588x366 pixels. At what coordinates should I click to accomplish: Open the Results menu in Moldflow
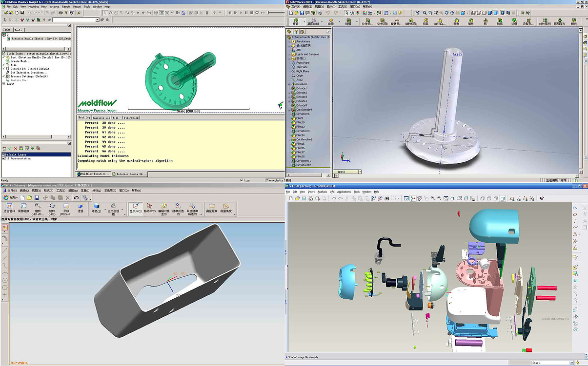click(x=66, y=7)
